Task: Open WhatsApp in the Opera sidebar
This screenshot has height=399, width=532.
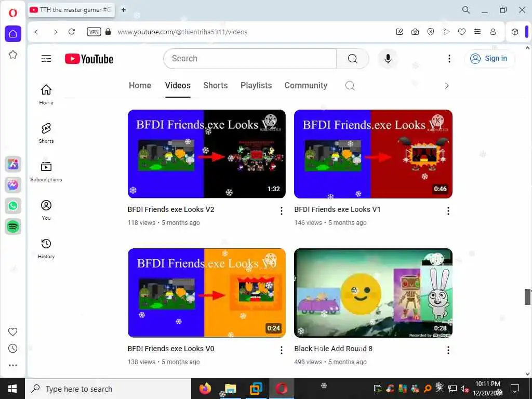Action: 13,206
